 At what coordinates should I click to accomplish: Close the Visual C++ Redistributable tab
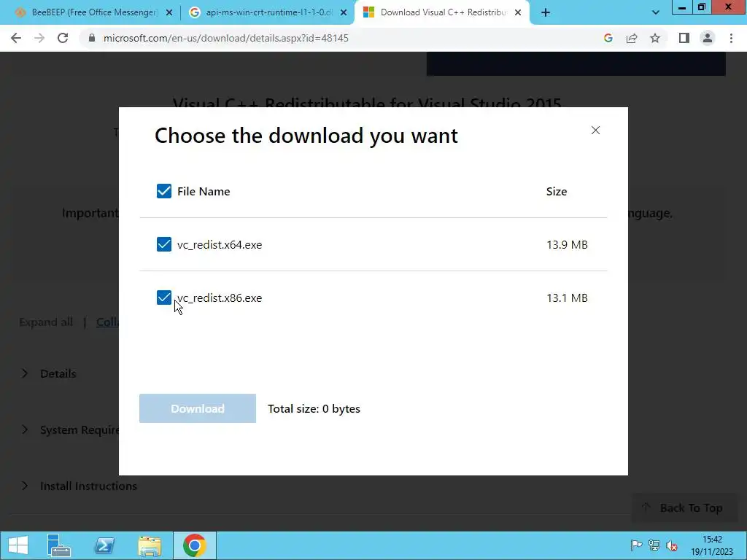pyautogui.click(x=518, y=13)
